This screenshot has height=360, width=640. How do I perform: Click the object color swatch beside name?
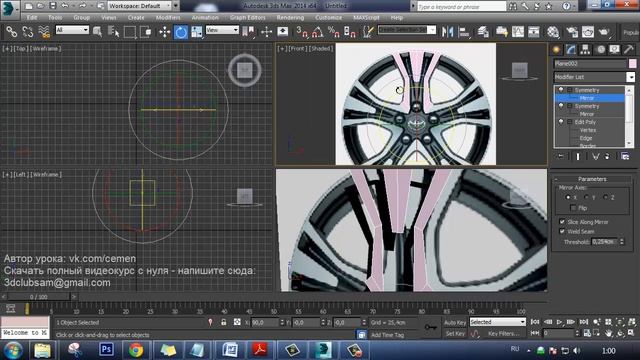tap(632, 63)
